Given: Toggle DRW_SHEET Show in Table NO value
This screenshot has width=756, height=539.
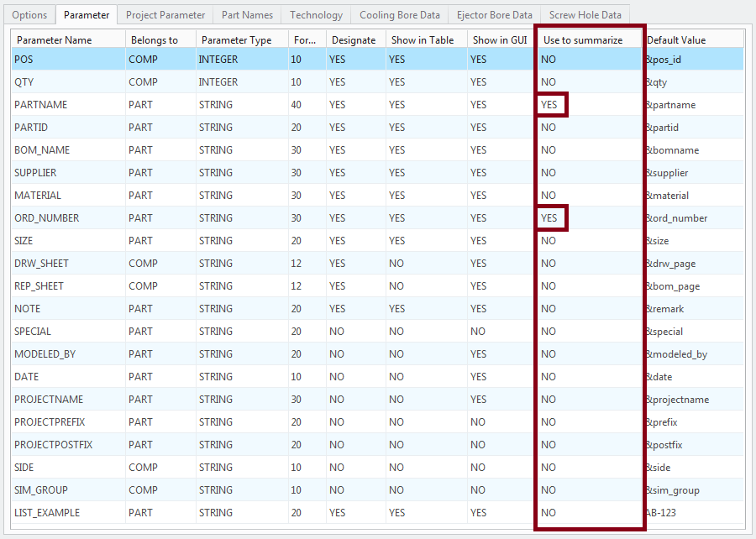Looking at the screenshot, I should [396, 264].
